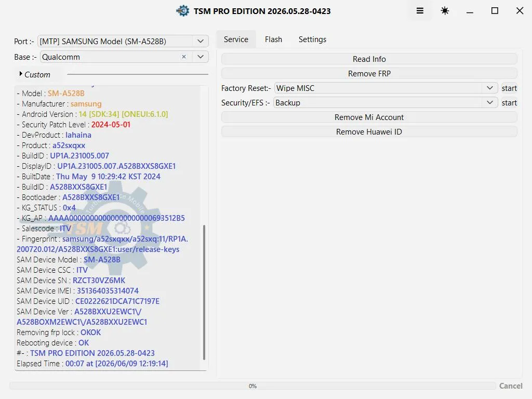Image resolution: width=532 pixels, height=399 pixels.
Task: Select Elapsed Time 00:07 line
Action: pyautogui.click(x=92, y=364)
